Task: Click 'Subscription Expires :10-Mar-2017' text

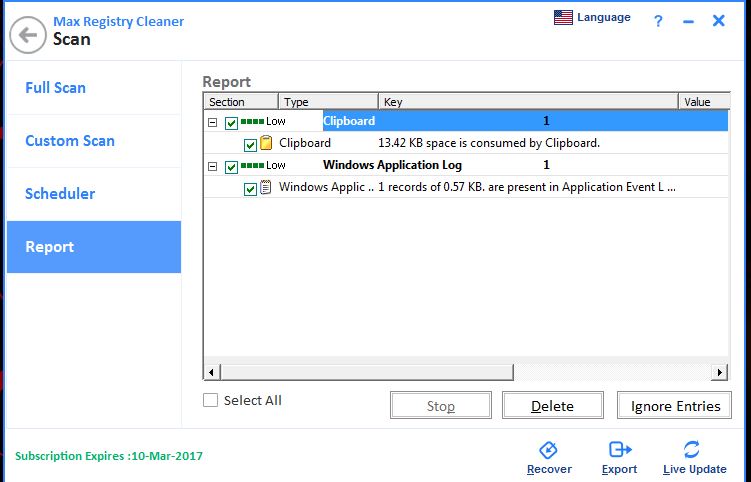Action: [x=109, y=456]
